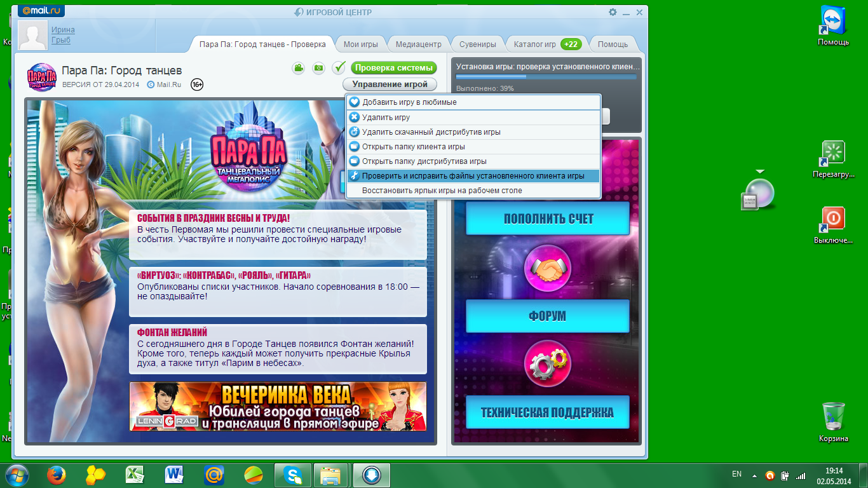Open Mail.Ru Agent taskbar icon
This screenshot has width=868, height=488.
coord(214,475)
